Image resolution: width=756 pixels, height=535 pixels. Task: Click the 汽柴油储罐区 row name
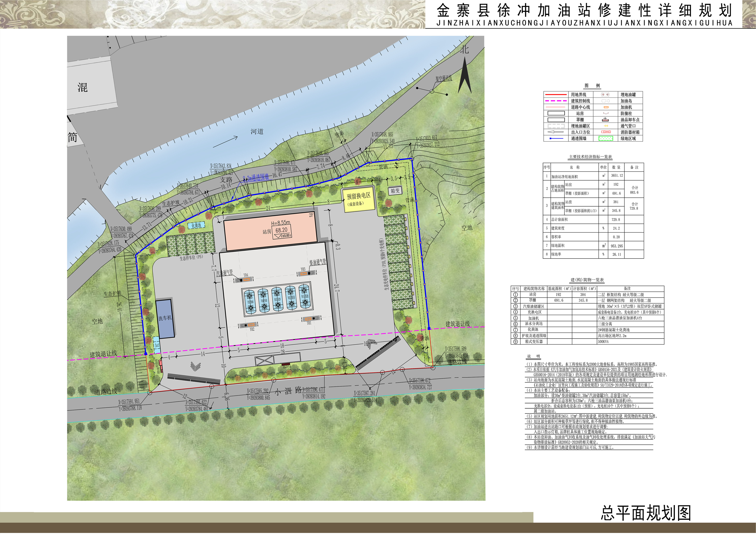pyautogui.click(x=533, y=306)
